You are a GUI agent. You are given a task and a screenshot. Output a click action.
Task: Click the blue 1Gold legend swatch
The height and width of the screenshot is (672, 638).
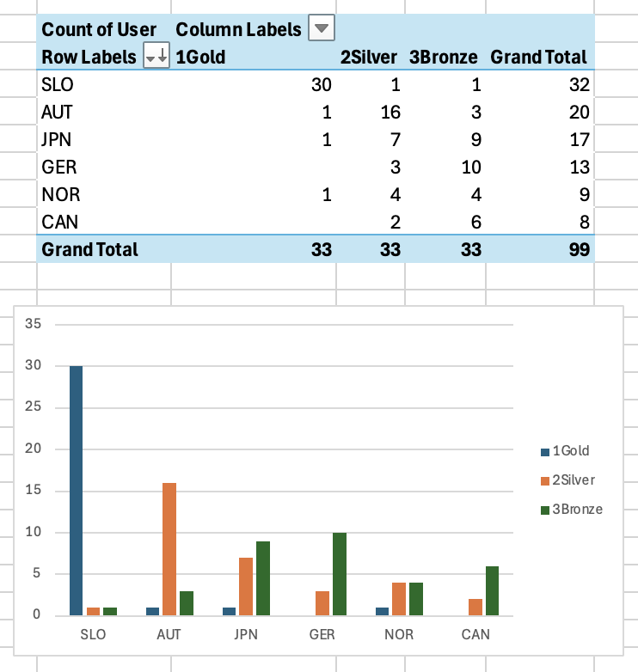click(x=544, y=451)
